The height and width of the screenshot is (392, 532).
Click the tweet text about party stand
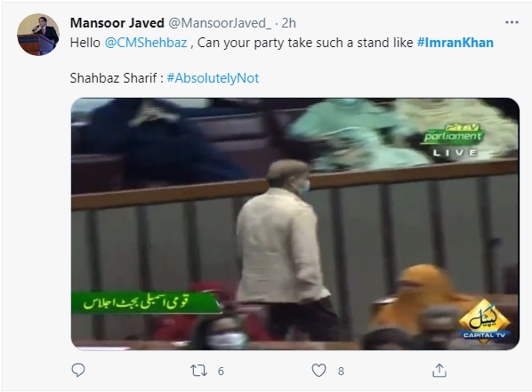(x=282, y=43)
